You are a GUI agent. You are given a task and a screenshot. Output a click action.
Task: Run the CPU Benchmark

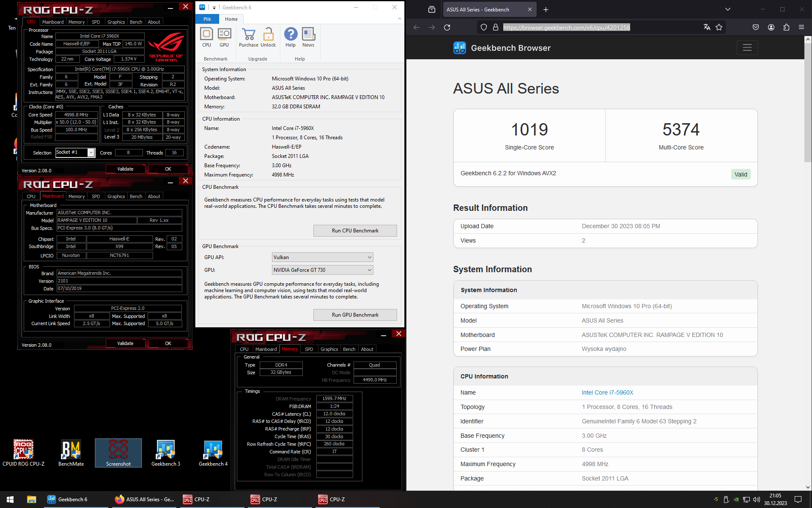click(x=355, y=231)
